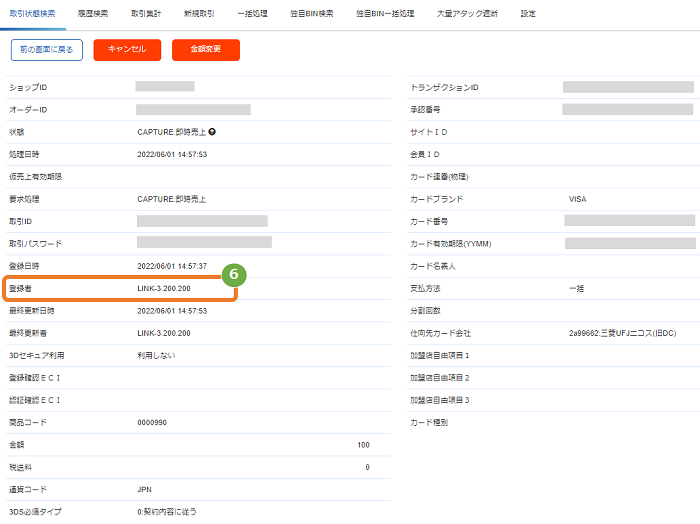Click the 2a99662:三菱UFJニコス(旧DC) value
The width and height of the screenshot is (700, 524).
[622, 333]
